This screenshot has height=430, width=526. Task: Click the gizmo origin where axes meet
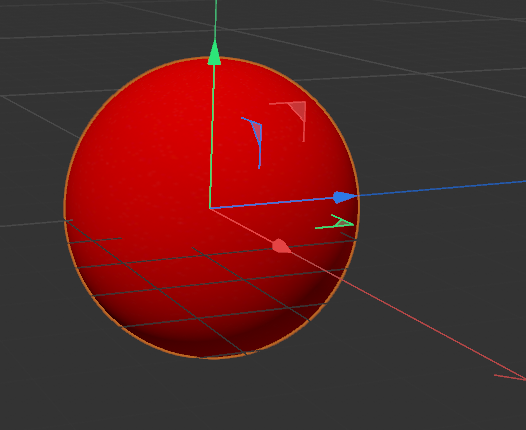pyautogui.click(x=210, y=208)
